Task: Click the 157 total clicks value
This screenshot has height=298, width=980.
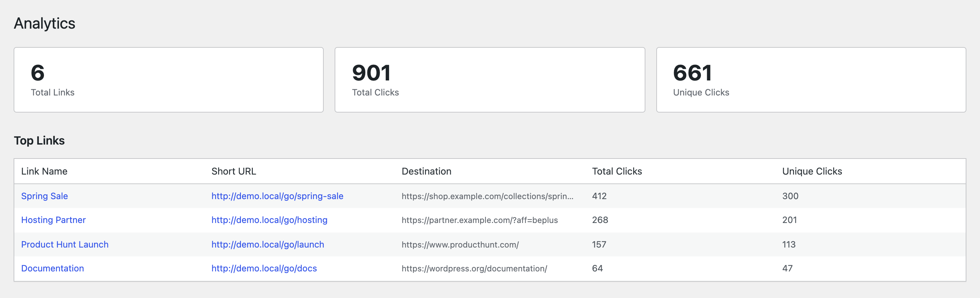Action: [599, 244]
